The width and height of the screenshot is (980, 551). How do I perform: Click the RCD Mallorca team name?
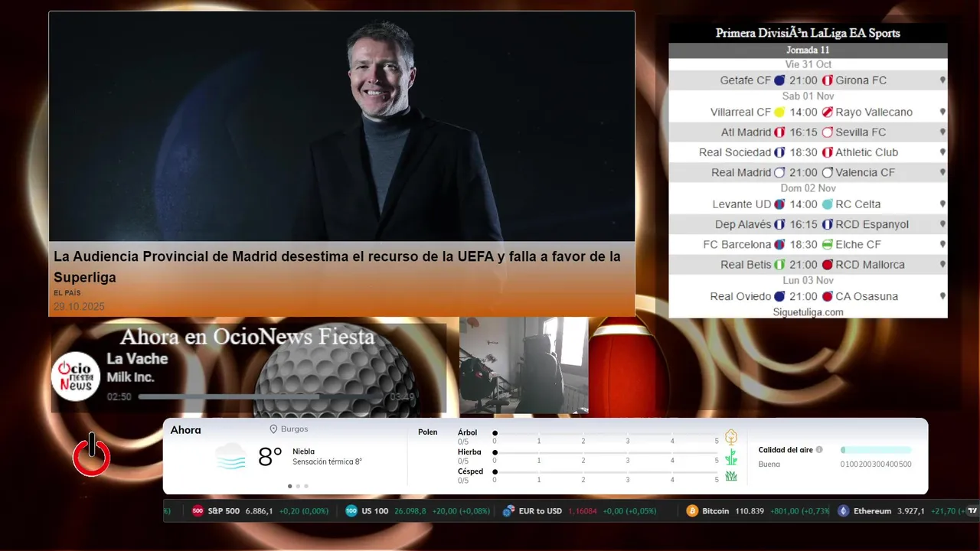pos(870,265)
